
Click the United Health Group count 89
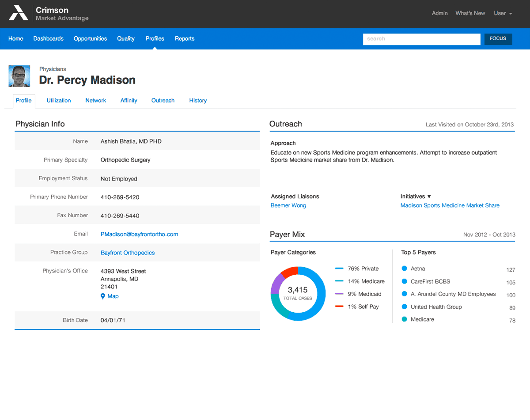512,308
